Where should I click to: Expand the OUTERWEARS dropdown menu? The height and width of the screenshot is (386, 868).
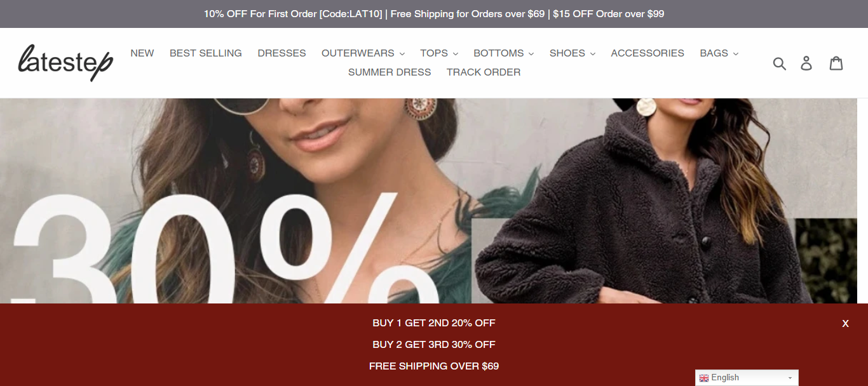[363, 53]
